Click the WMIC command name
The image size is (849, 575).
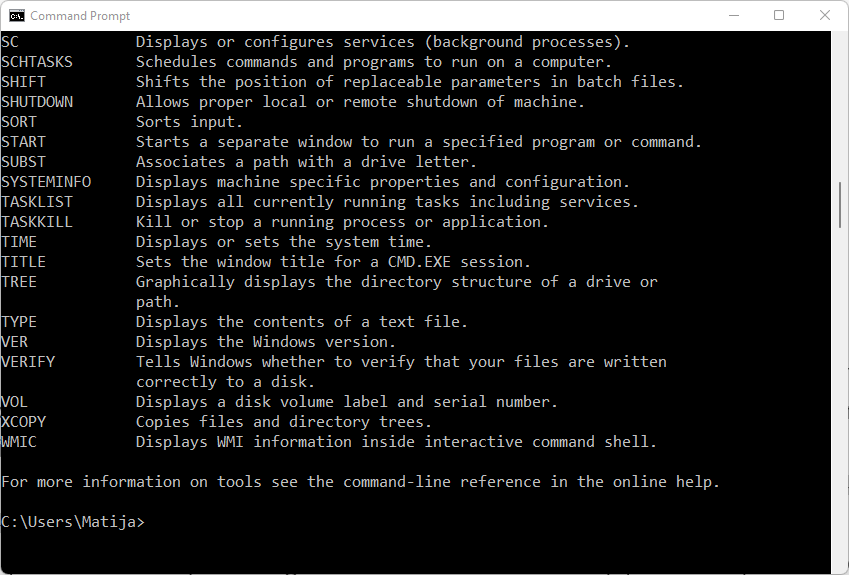click(x=19, y=442)
